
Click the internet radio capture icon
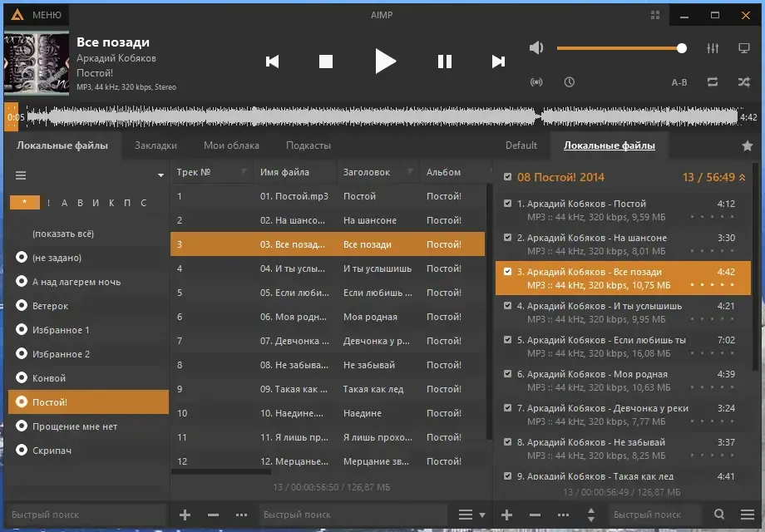pos(536,82)
